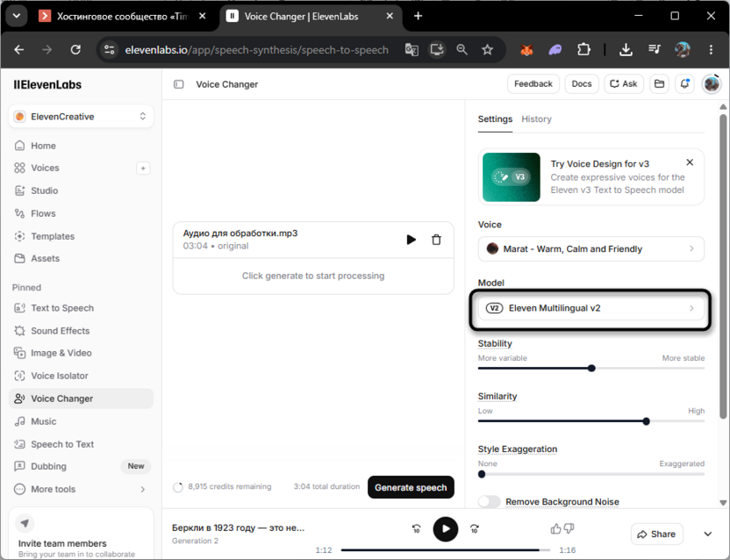Screen dimensions: 730x560
Task: Collapse the bottom audio player chevron
Action: click(708, 534)
